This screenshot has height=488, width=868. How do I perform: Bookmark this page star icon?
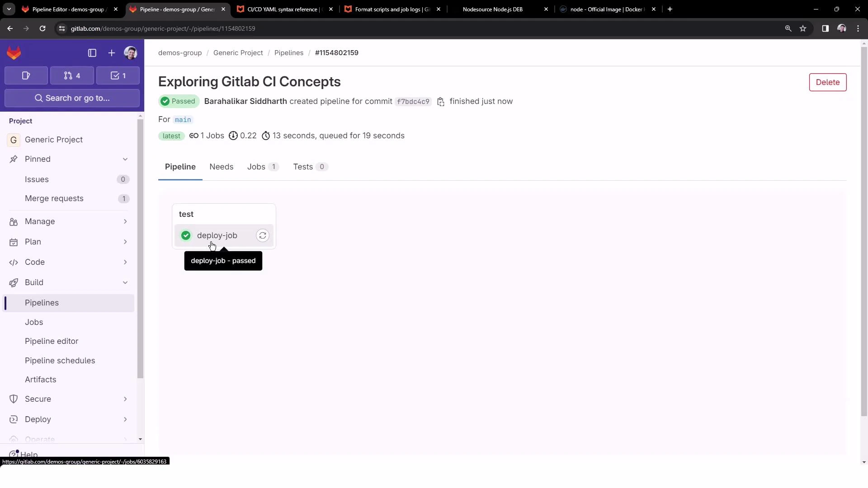pos(803,28)
